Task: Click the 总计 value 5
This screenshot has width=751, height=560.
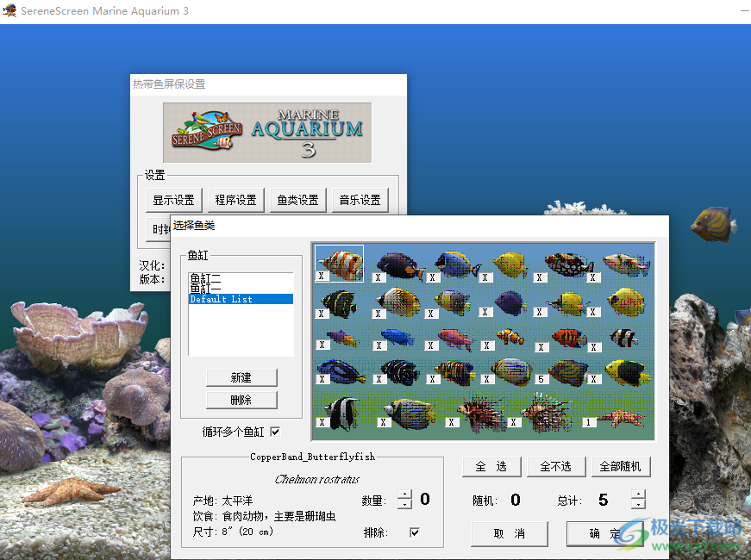Action: pos(604,501)
